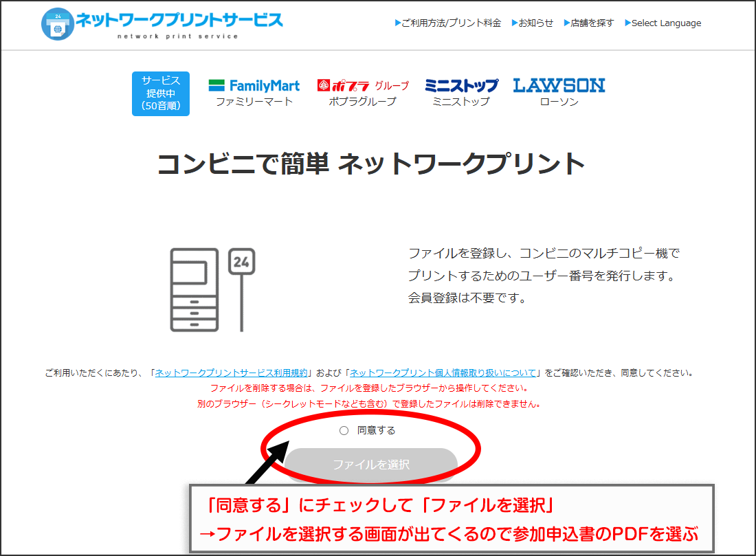Select the 同意する radio button
Screen dimensions: 756x556
344,431
